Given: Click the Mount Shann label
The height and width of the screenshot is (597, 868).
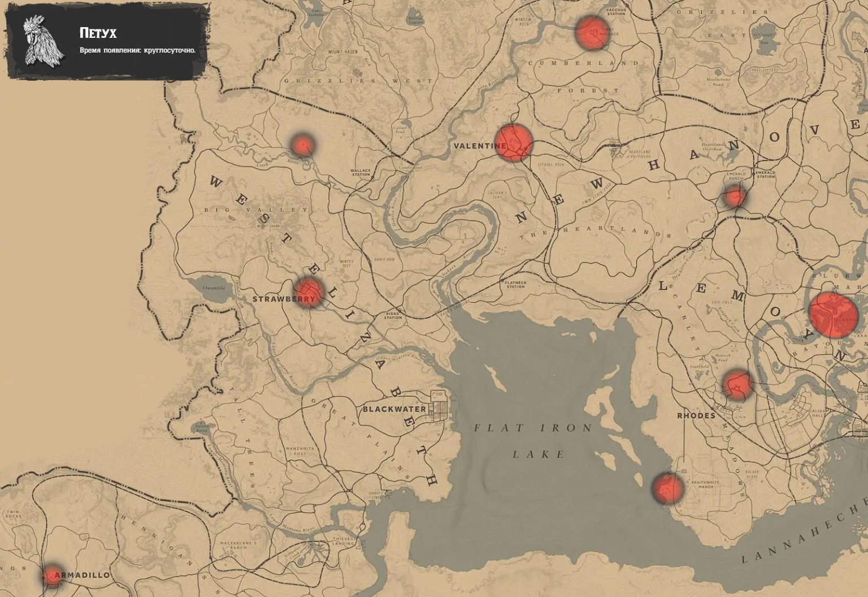Looking at the screenshot, I should coord(269,226).
